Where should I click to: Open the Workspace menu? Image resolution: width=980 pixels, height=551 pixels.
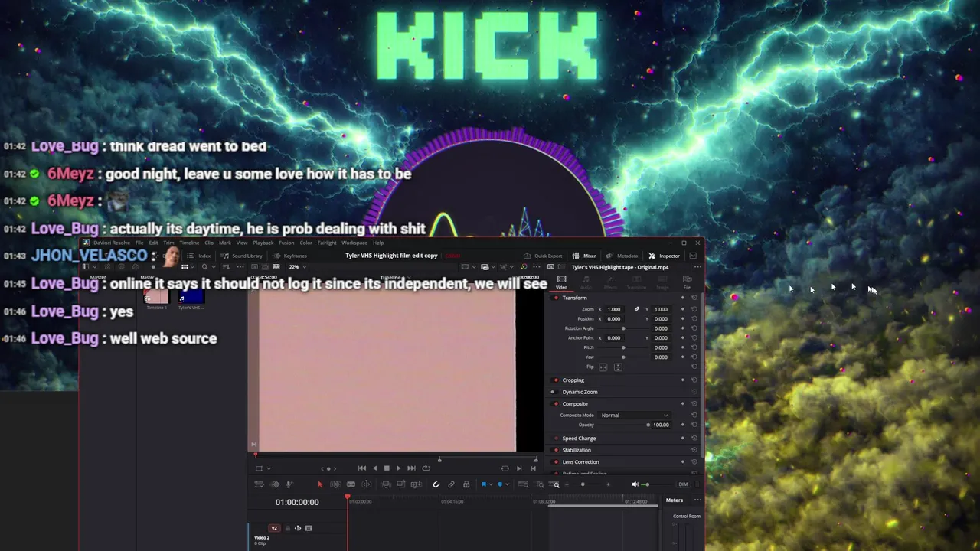(x=354, y=243)
